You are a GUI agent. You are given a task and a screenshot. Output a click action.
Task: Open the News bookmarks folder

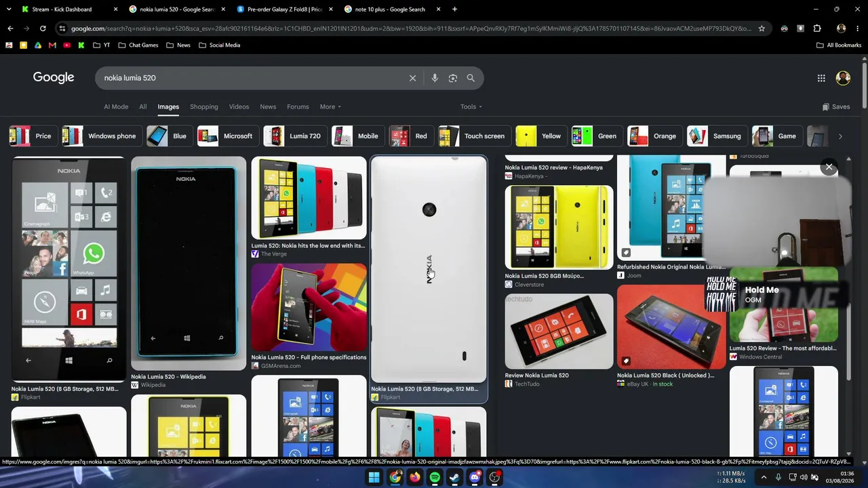tap(178, 45)
